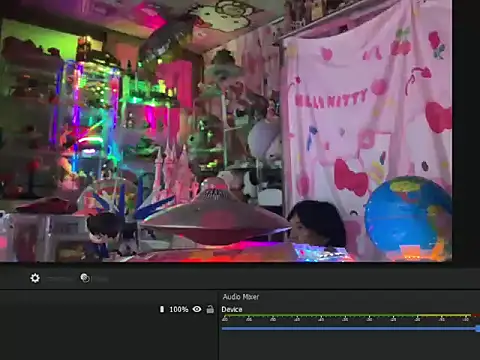This screenshot has height=360, width=480.
Task: Toggle the padlock lock on the source
Action: click(x=210, y=309)
